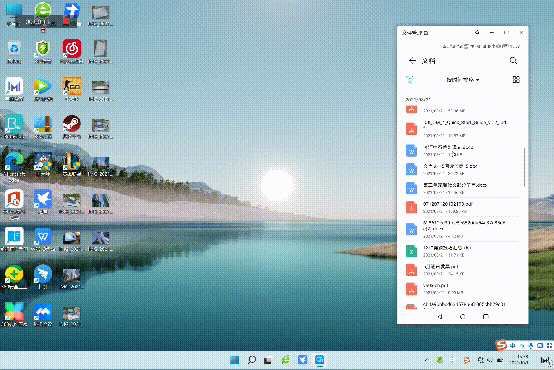554x370 pixels.
Task: Select the blue-purple M logo desktop icon
Action: [14, 89]
